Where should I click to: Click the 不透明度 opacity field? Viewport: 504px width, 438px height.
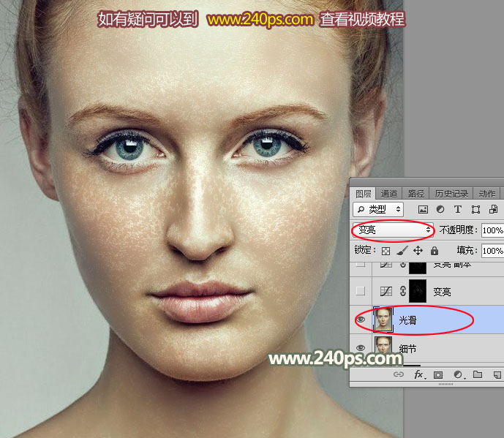[492, 230]
